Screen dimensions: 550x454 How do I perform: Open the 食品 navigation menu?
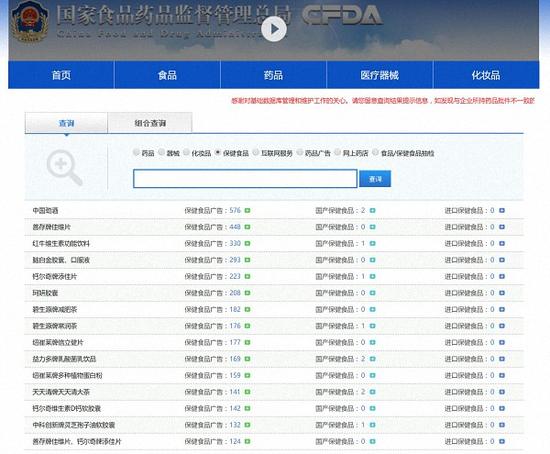point(167,75)
